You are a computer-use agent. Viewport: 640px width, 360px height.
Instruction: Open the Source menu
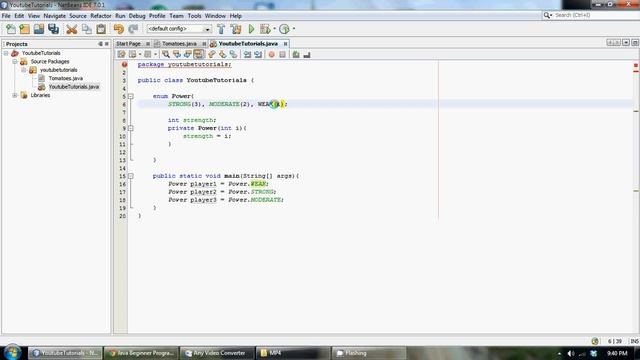click(78, 16)
